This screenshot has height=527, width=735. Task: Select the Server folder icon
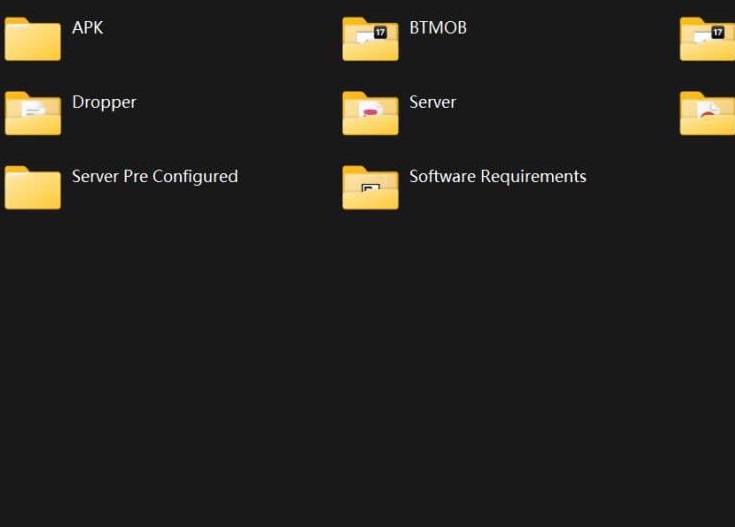point(370,113)
